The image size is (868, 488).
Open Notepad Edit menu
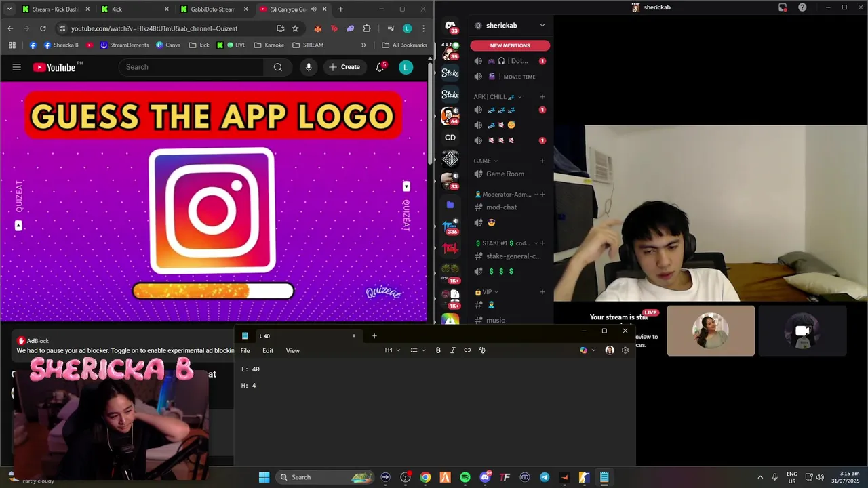coord(268,350)
